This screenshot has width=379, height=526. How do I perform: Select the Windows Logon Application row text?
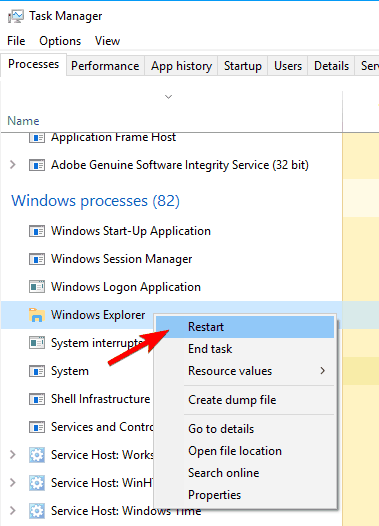(126, 287)
